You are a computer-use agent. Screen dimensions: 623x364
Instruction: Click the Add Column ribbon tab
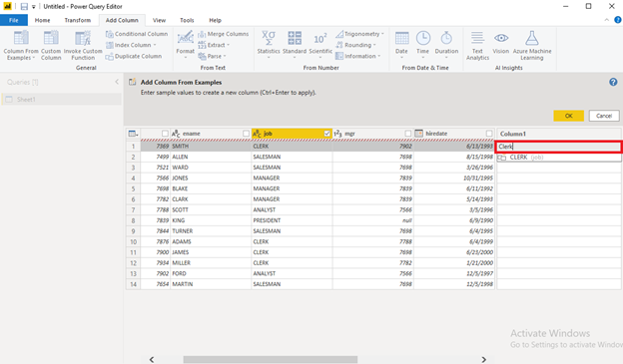click(122, 20)
